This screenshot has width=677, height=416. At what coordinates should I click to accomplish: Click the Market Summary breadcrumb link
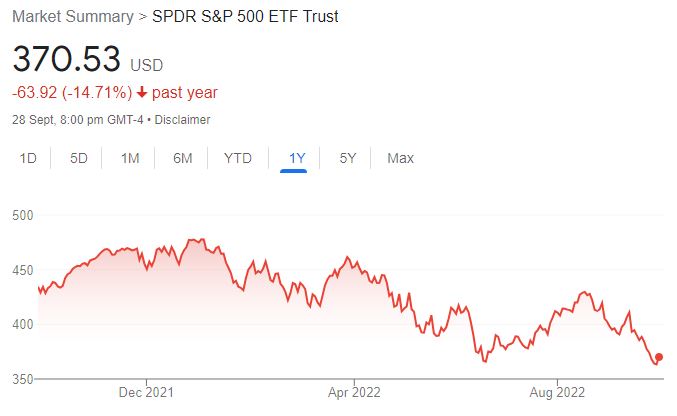tap(72, 17)
